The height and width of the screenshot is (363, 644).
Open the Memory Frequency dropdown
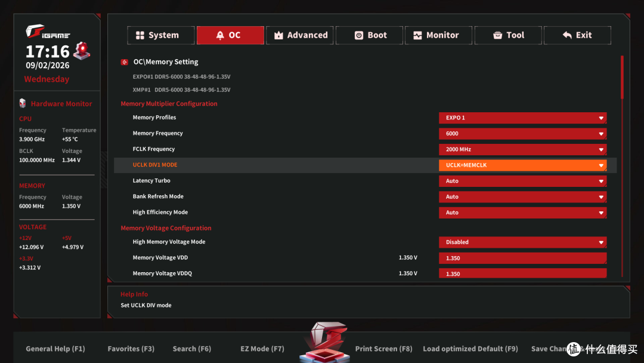click(x=522, y=134)
